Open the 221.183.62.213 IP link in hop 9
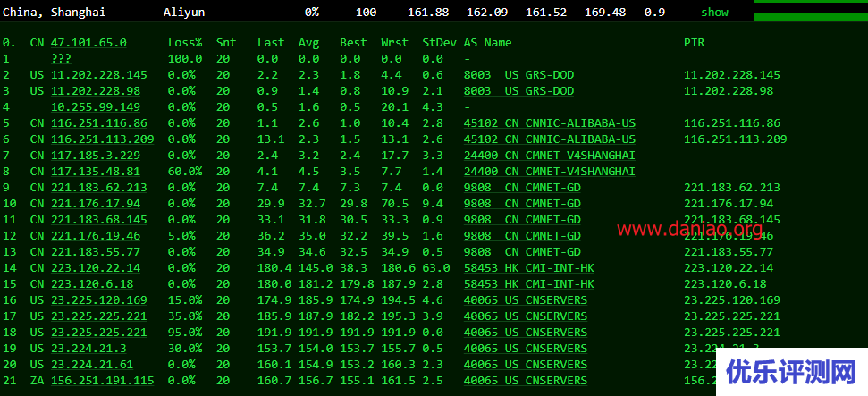 click(x=98, y=188)
